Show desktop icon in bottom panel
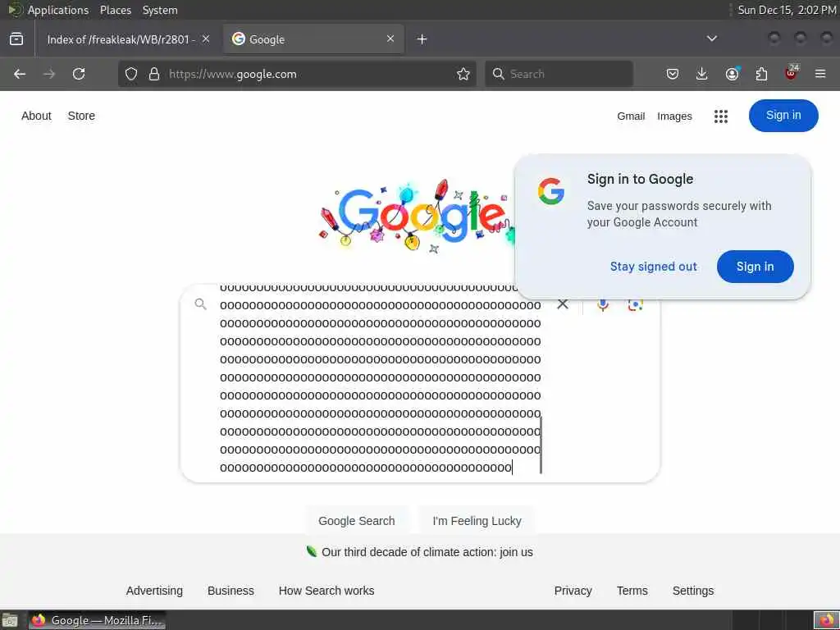 [x=10, y=621]
